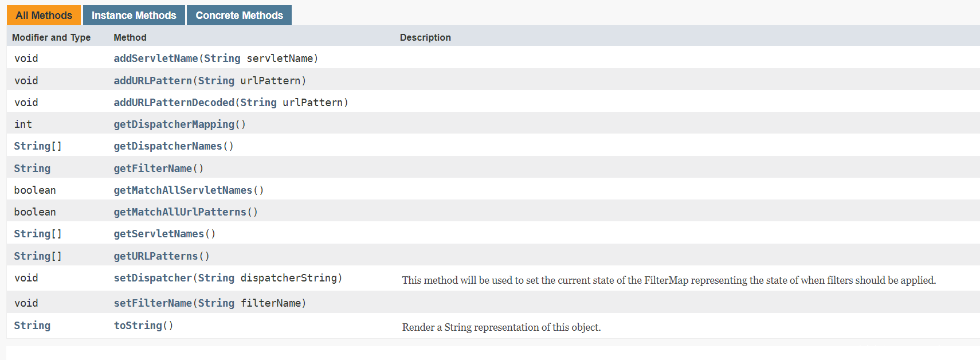The height and width of the screenshot is (360, 980).
Task: Click the getFilterName method link
Action: pyautogui.click(x=152, y=169)
